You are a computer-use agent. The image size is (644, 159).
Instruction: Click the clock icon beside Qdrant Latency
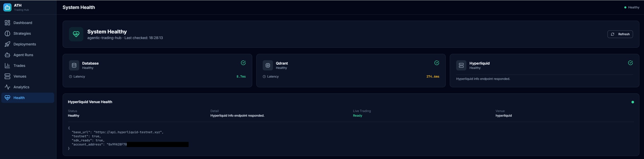[264, 77]
